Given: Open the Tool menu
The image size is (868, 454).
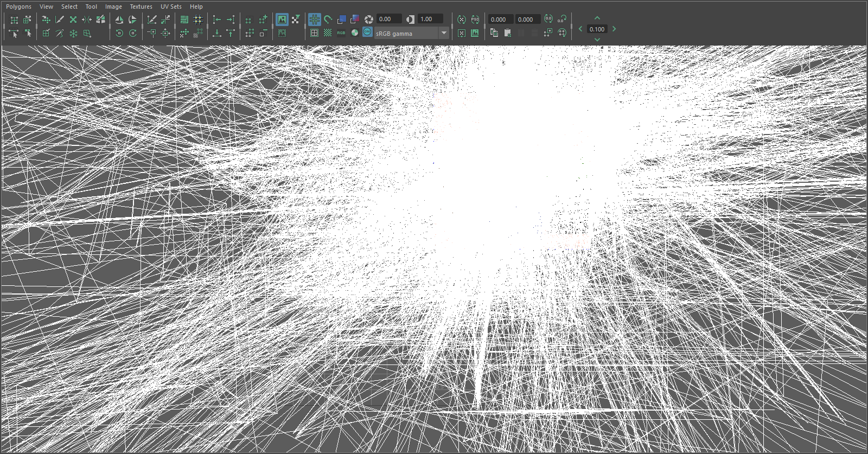Looking at the screenshot, I should (x=91, y=7).
